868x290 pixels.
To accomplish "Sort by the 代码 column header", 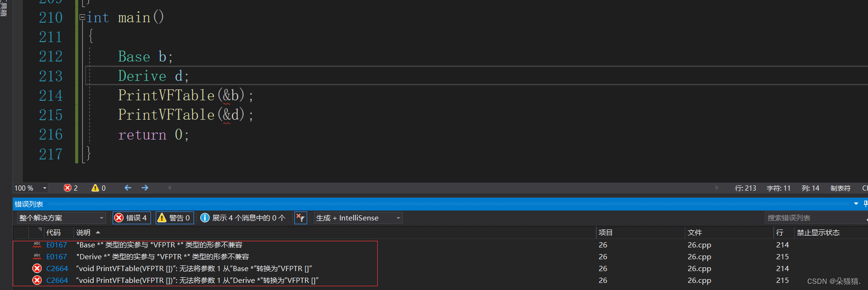I will pos(53,232).
